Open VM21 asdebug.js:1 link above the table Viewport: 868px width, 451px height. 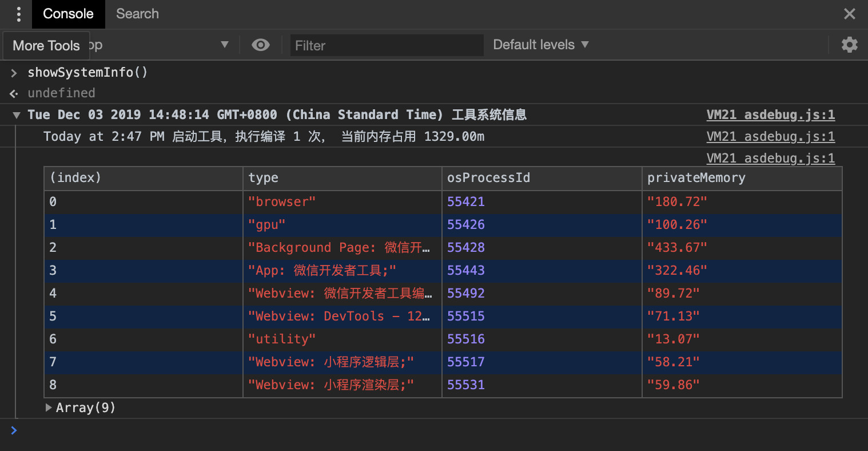[770, 158]
